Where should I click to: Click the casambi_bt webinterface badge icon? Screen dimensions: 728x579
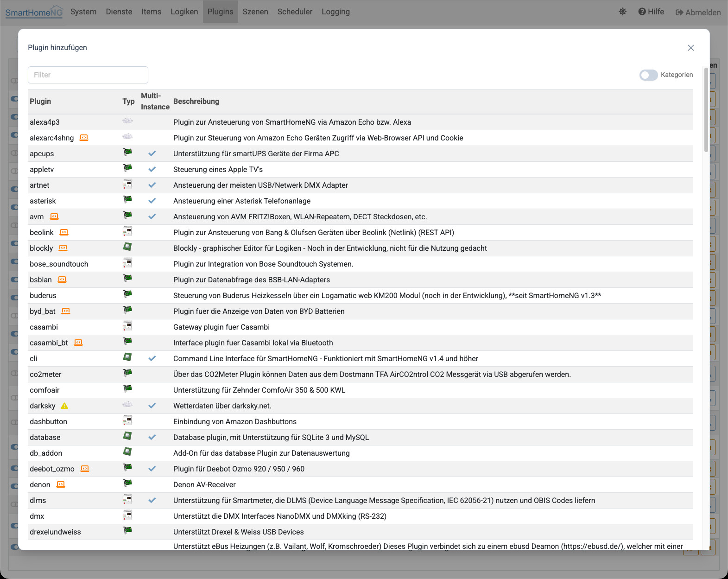[78, 343]
